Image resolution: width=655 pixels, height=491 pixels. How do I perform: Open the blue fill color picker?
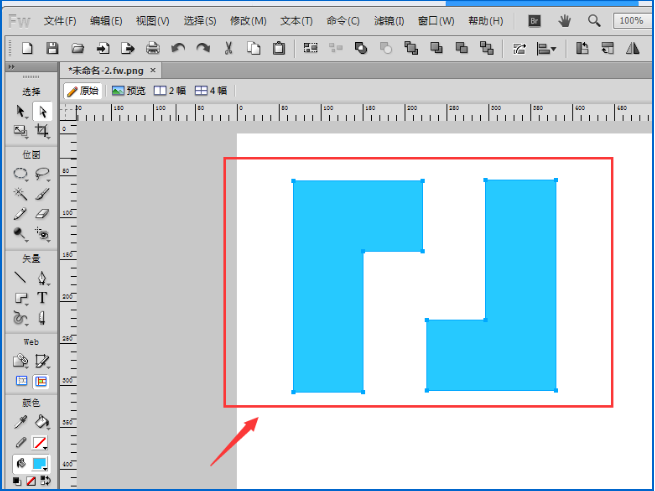coord(40,464)
